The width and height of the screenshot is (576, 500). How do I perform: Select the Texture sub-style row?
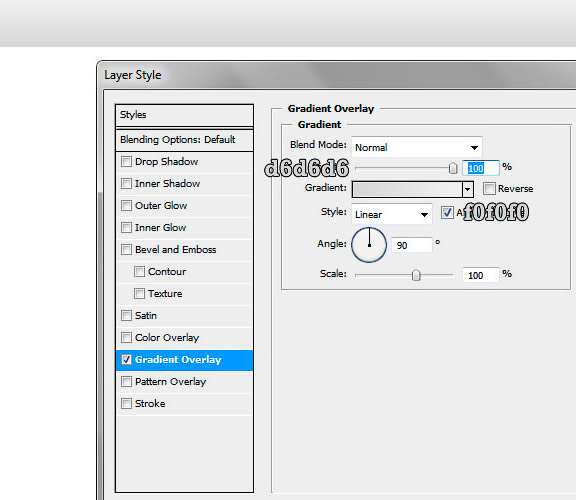pos(184,294)
